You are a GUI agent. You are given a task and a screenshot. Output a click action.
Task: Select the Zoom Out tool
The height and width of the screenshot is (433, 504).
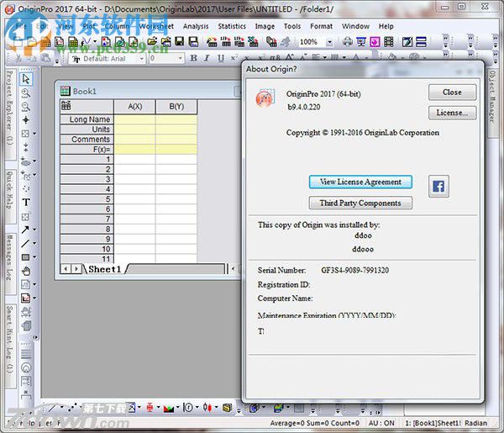pos(26,107)
